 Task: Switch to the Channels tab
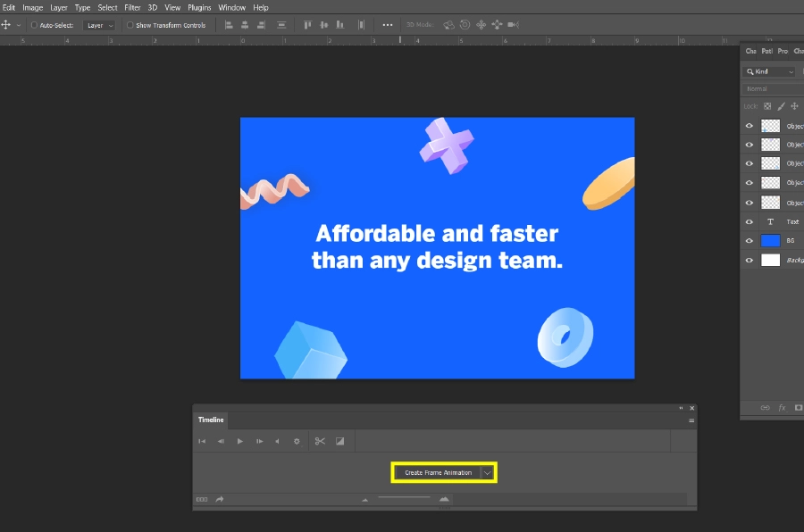pyautogui.click(x=750, y=51)
